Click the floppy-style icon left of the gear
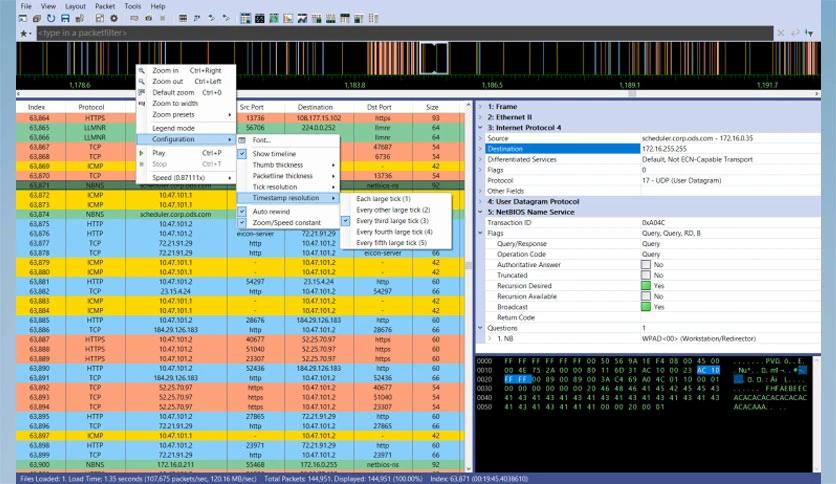This screenshot has height=484, width=836. [x=100, y=19]
